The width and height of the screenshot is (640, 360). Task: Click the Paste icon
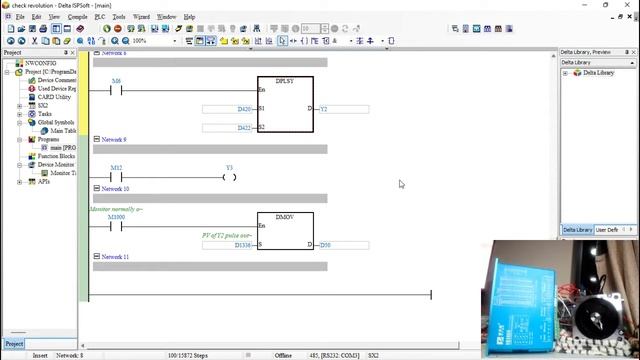pos(56,41)
